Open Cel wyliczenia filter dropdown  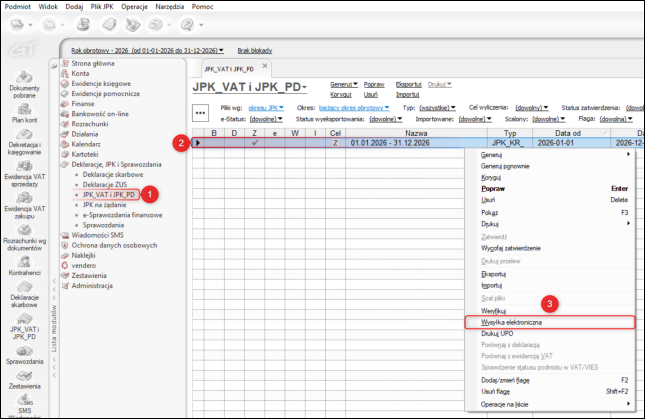point(531,108)
